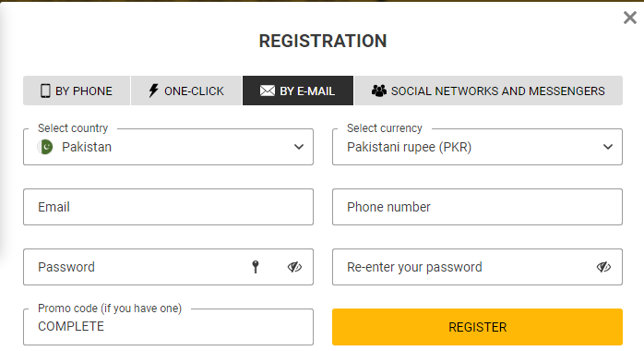Switch to the One-Click tab
The height and width of the screenshot is (351, 644).
[186, 91]
